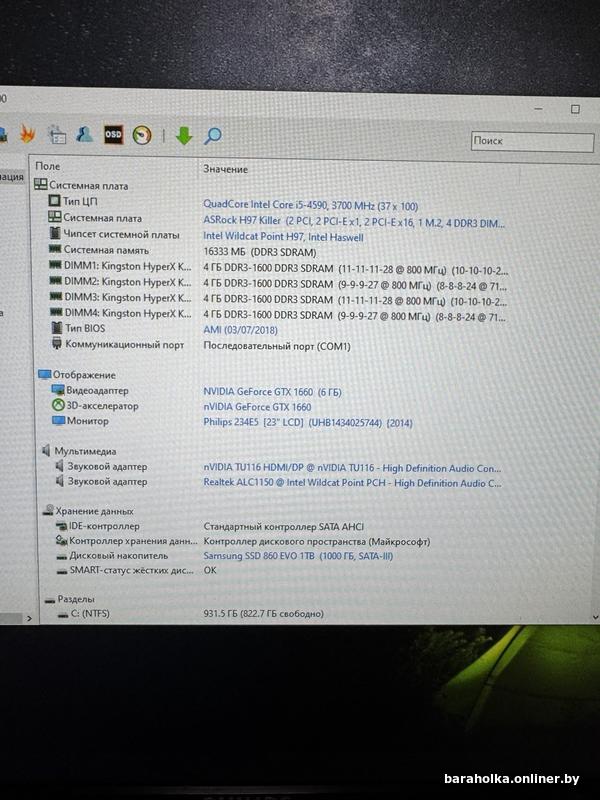Select the Хранение данных group header
600x800 pixels.
click(x=88, y=511)
